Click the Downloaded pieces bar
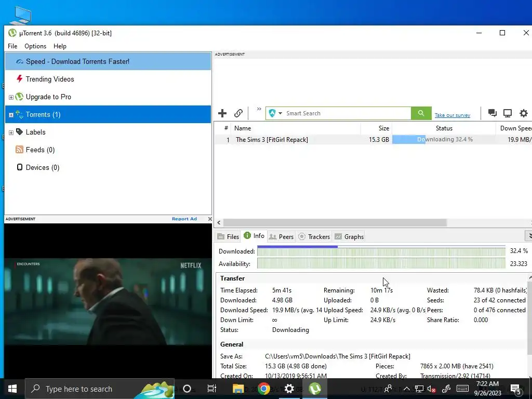Image resolution: width=532 pixels, height=399 pixels. [381, 251]
